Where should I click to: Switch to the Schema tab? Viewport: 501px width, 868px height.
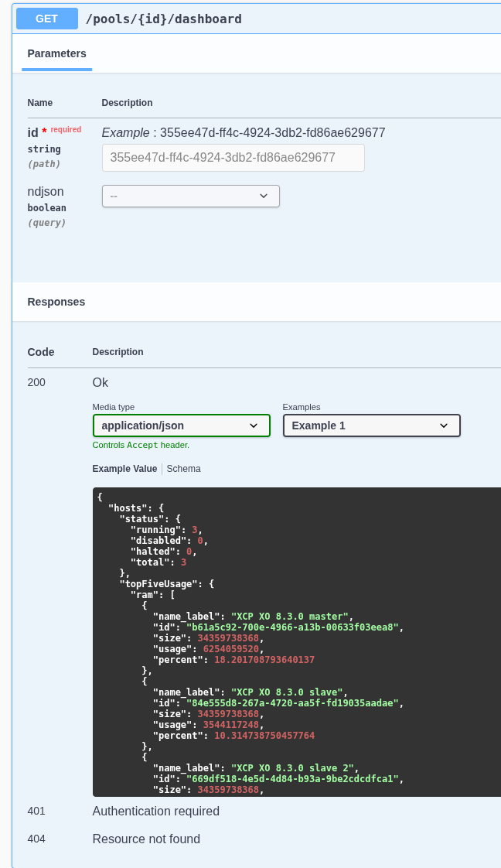183,469
